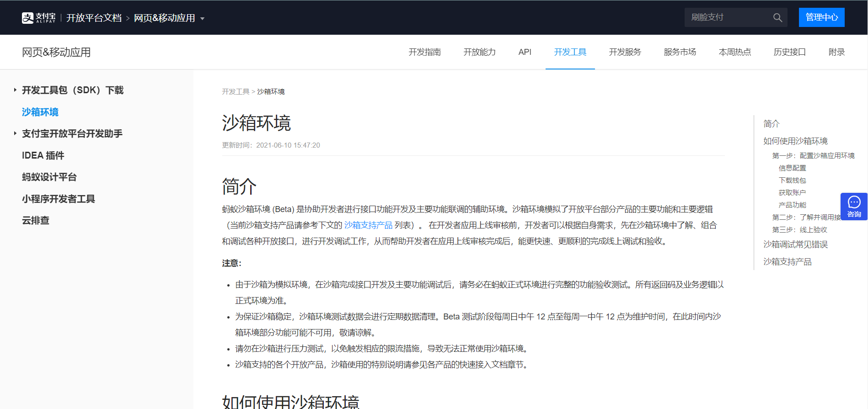Viewport: 868px width, 409px height.
Task: Jump to 简介 in table of contents
Action: [x=771, y=123]
